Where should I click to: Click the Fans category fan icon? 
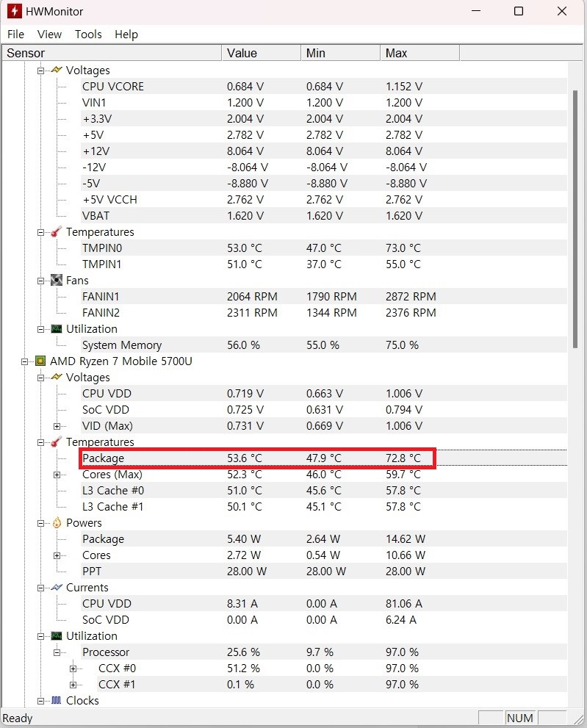tap(56, 280)
